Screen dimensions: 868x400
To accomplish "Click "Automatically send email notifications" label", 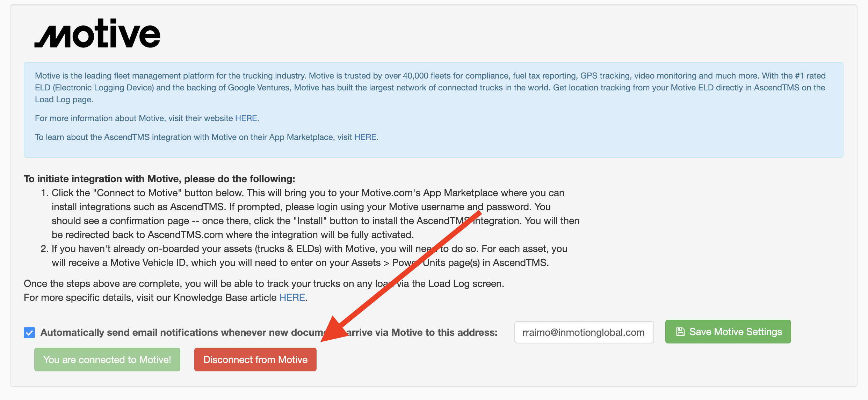I will coord(269,332).
